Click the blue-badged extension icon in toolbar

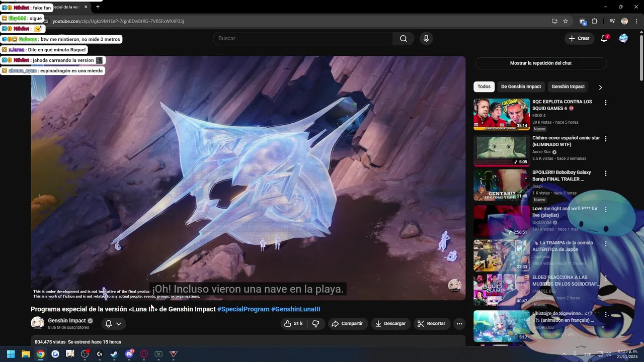(583, 21)
